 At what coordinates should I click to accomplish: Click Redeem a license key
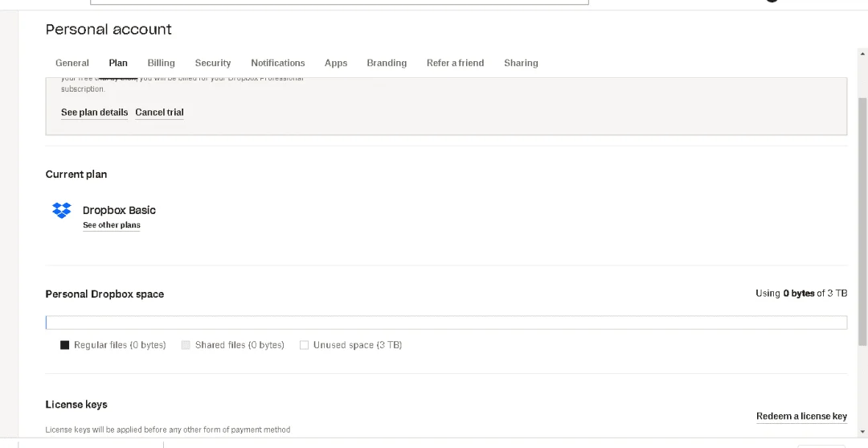(x=801, y=417)
